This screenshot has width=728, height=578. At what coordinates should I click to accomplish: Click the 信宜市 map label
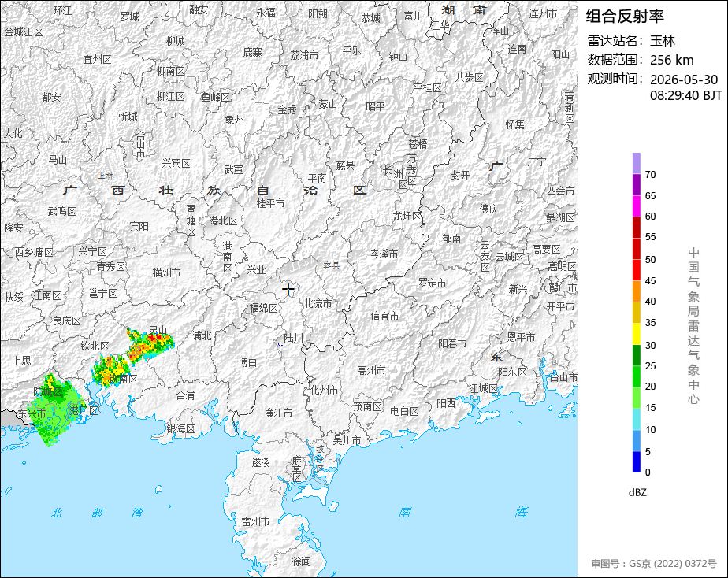pyautogui.click(x=384, y=317)
